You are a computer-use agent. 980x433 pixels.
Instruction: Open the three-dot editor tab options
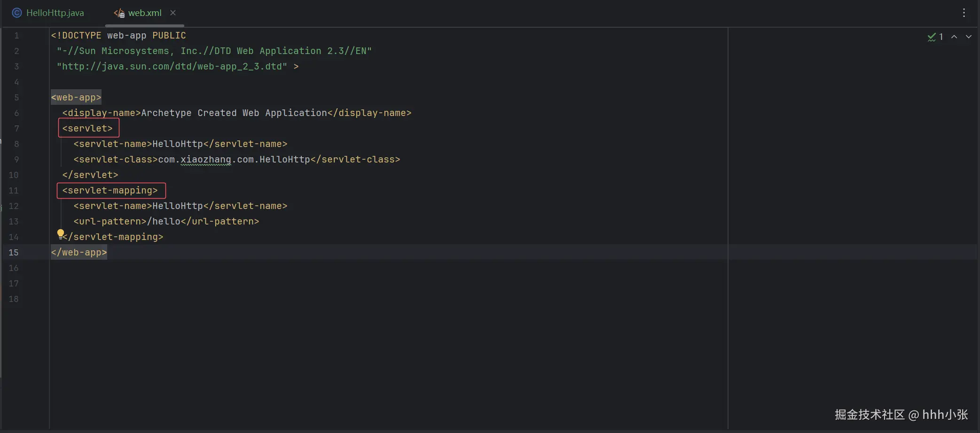(x=964, y=13)
